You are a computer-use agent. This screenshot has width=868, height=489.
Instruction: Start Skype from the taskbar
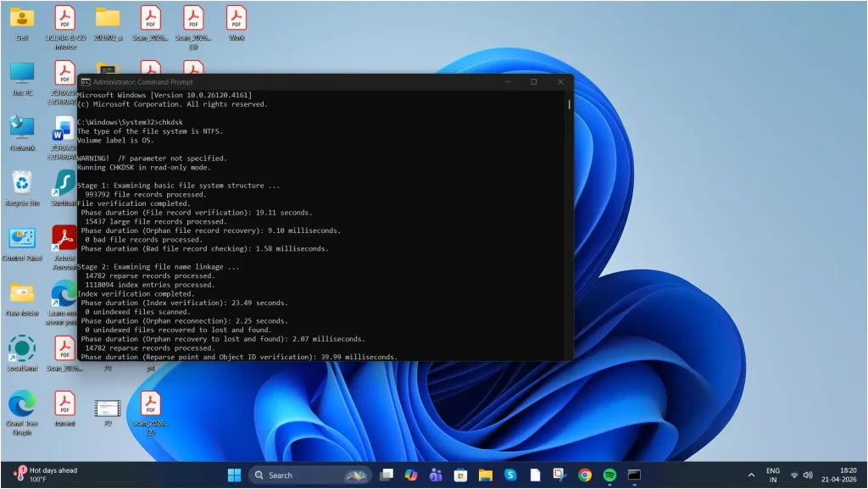pos(509,475)
